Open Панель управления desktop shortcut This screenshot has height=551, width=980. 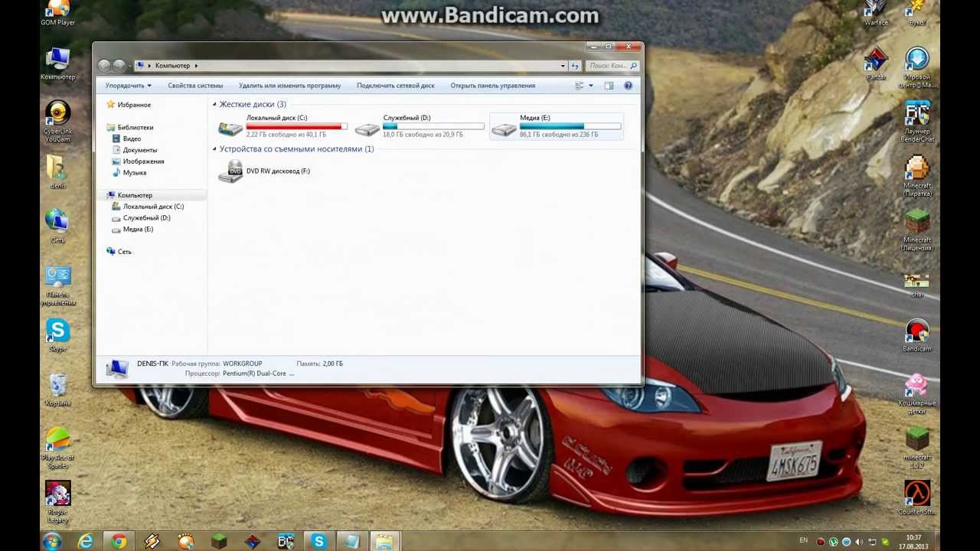(57, 285)
